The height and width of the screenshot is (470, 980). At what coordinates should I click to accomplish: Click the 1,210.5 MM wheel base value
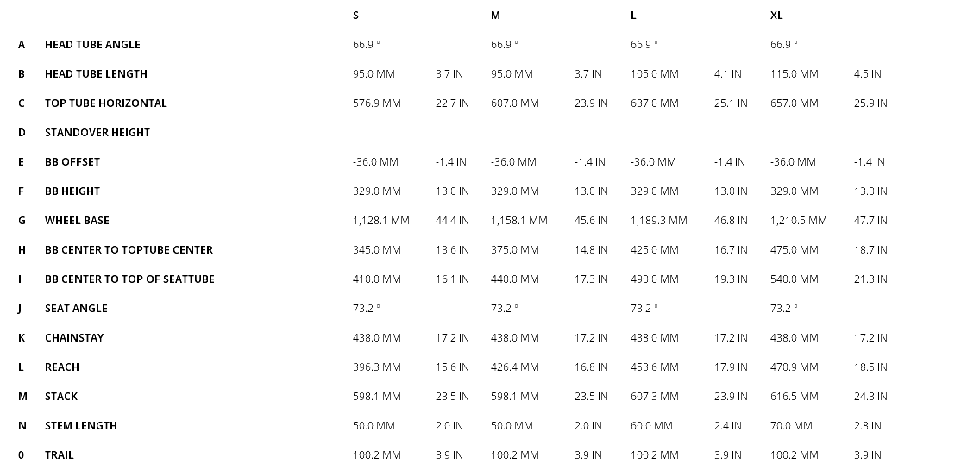(x=799, y=221)
